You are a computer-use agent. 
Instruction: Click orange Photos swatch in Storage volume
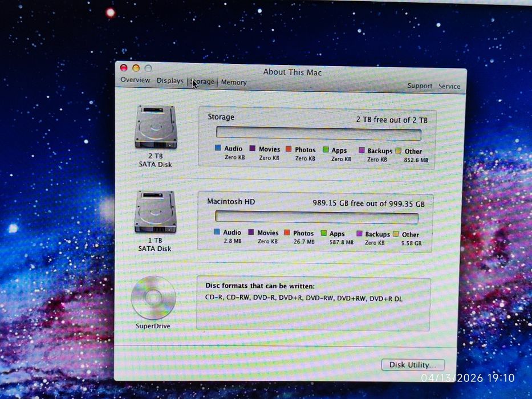pyautogui.click(x=289, y=149)
